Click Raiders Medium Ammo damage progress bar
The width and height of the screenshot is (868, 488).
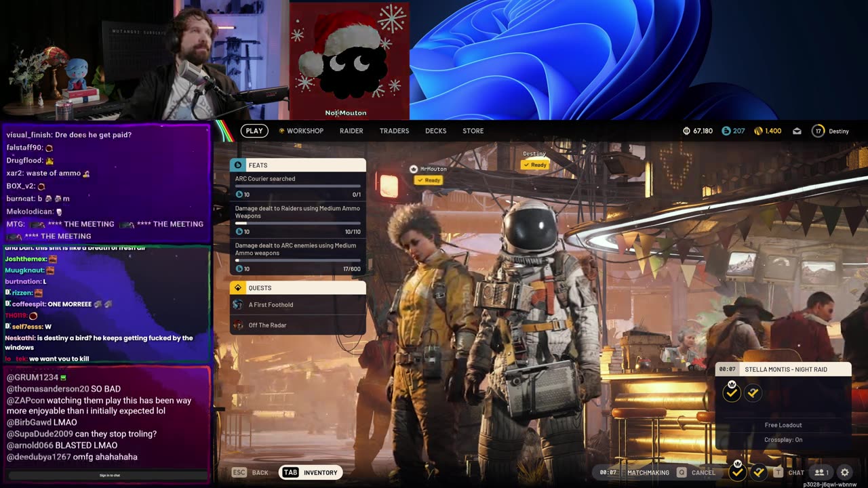click(298, 223)
